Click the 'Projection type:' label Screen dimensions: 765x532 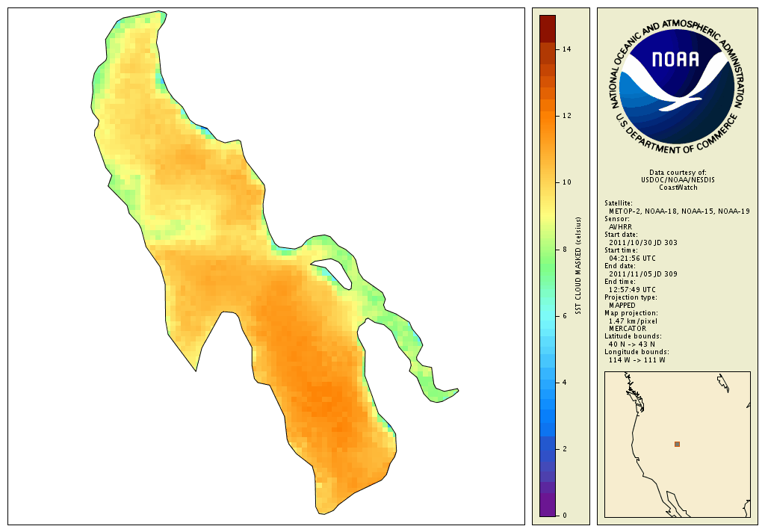(x=631, y=297)
